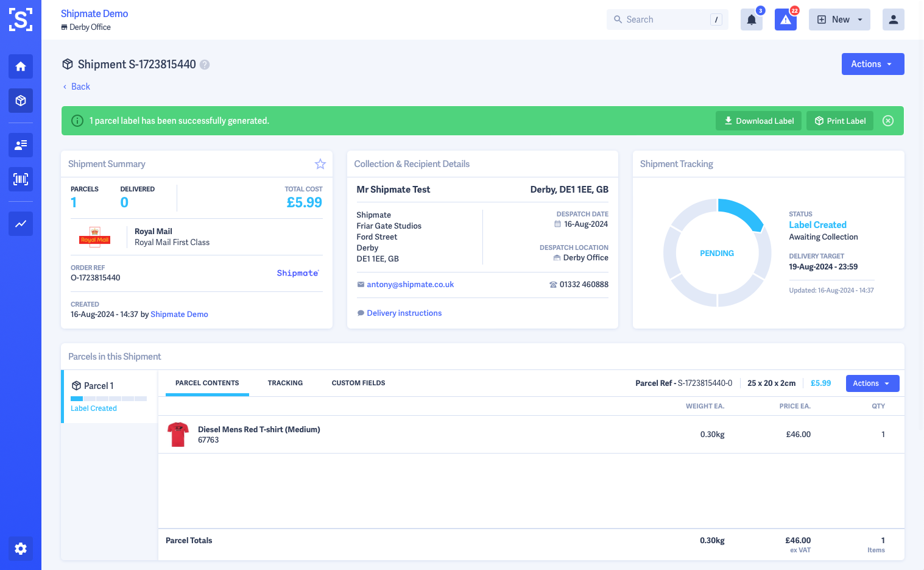Open the New dropdown menu

[x=839, y=20]
